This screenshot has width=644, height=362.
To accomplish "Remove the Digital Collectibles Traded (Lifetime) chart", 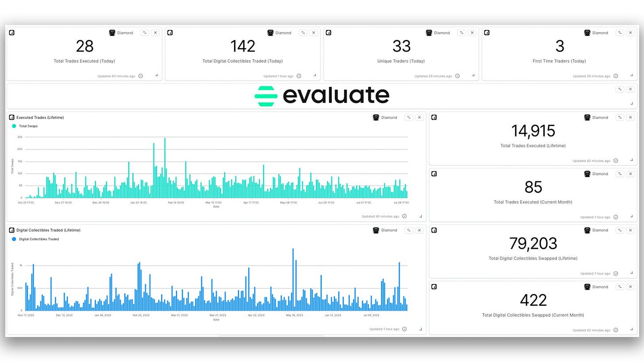I will coord(419,230).
